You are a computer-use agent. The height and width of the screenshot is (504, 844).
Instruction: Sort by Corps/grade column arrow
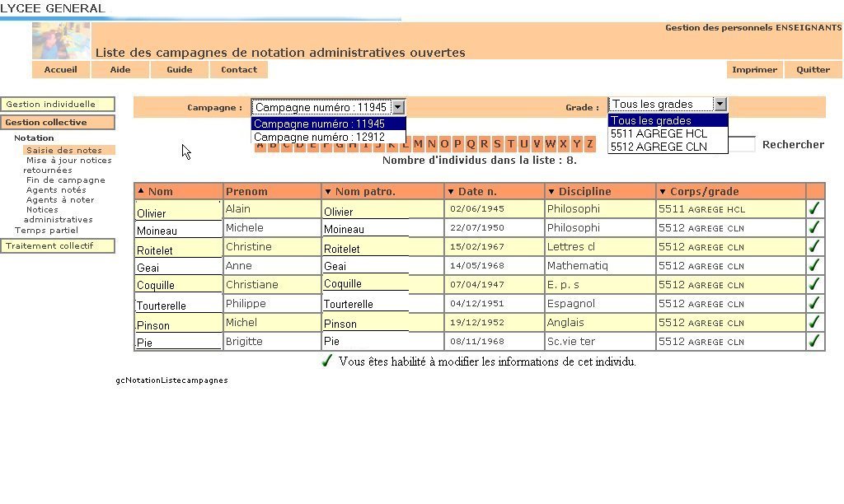coord(663,192)
